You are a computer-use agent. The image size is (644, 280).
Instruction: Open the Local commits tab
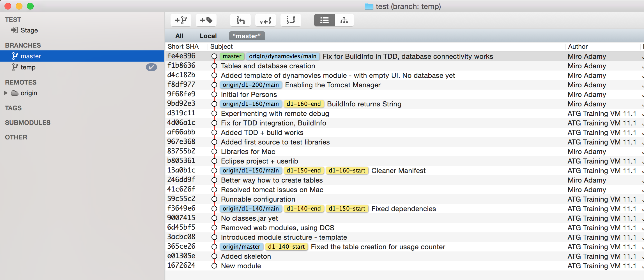[208, 36]
